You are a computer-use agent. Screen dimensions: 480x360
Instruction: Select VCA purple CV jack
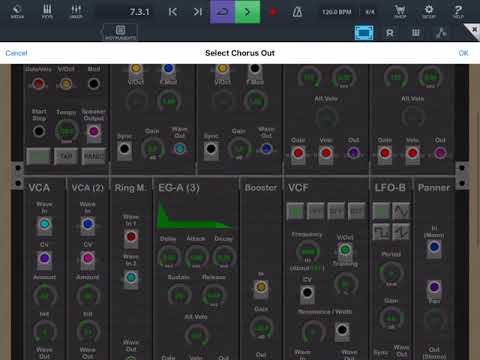(44, 258)
